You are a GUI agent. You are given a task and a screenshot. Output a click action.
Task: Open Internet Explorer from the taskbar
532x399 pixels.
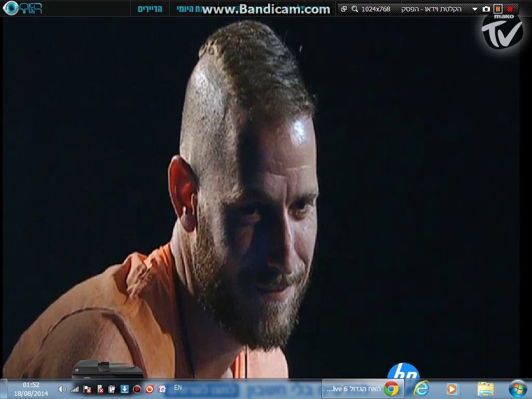[x=421, y=389]
